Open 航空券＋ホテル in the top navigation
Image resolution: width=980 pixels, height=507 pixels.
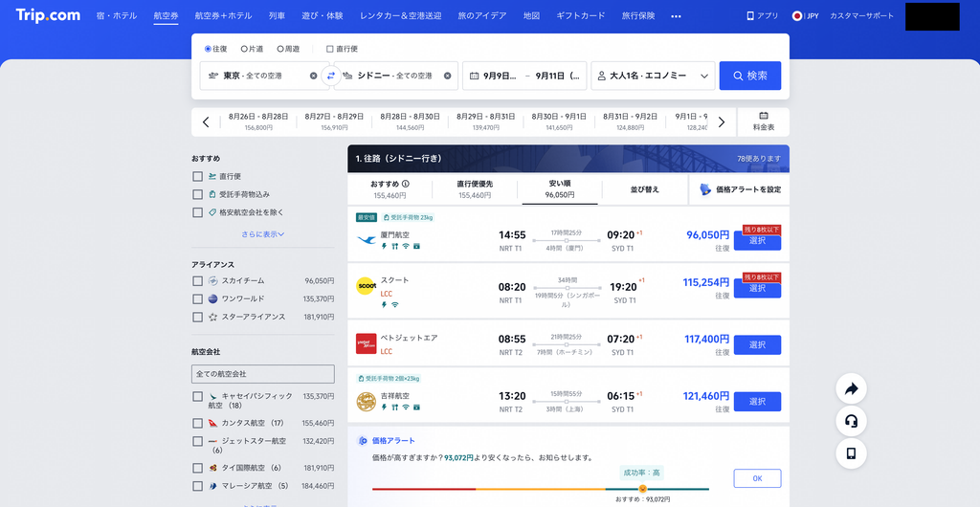[x=223, y=16]
